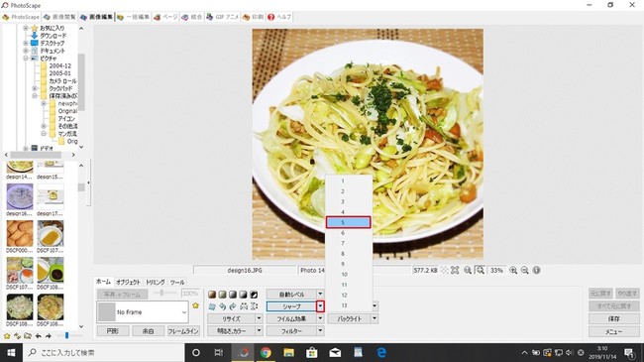Apply the negative/invert preset icon
644x362 pixels.
[x=255, y=295]
